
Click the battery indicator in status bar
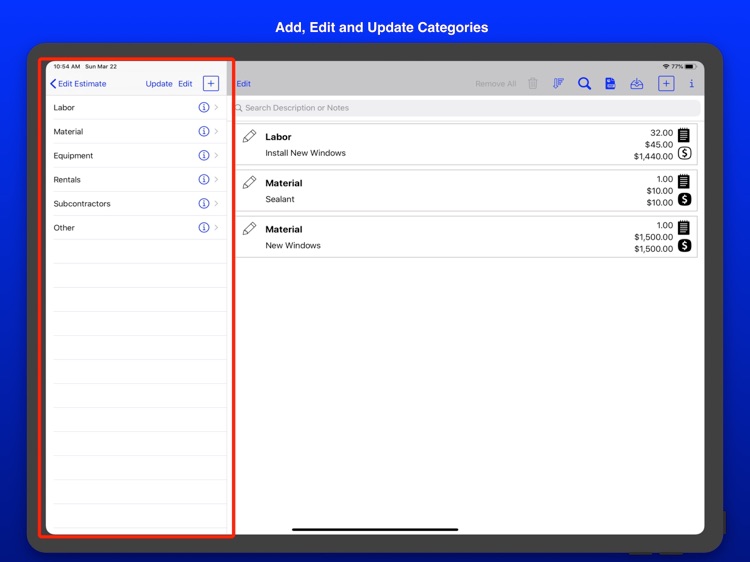coord(690,66)
